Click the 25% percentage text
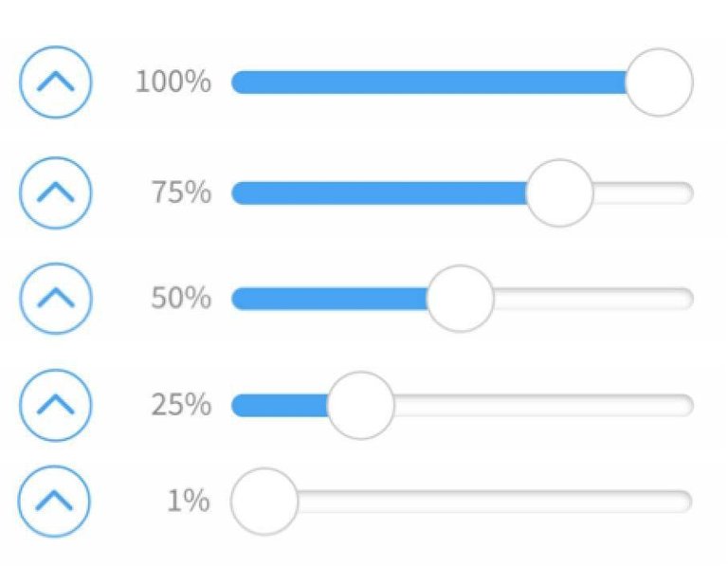Screen dimensions: 728x586 point(181,405)
